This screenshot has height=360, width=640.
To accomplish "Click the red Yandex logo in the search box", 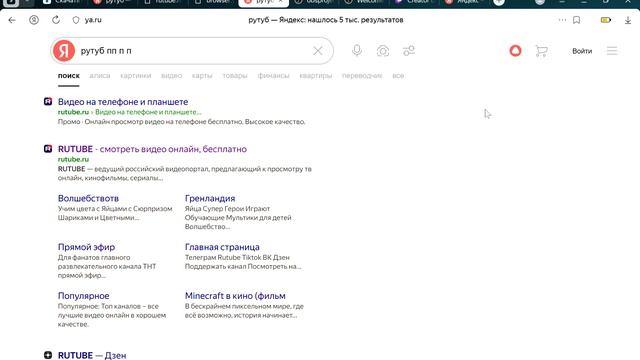I will [x=64, y=51].
